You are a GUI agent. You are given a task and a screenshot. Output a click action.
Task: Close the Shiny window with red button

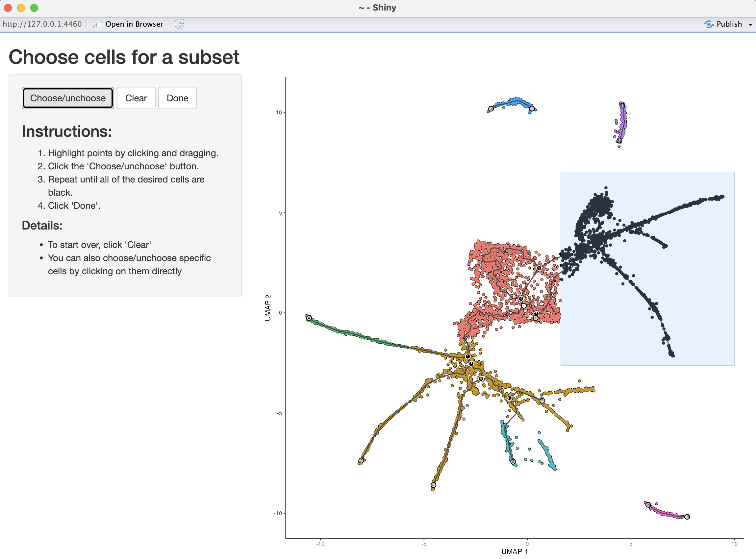[x=8, y=8]
